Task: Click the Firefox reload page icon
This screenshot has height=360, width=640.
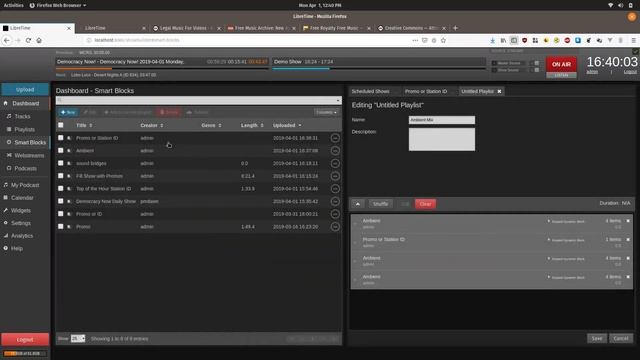Action: (28, 40)
